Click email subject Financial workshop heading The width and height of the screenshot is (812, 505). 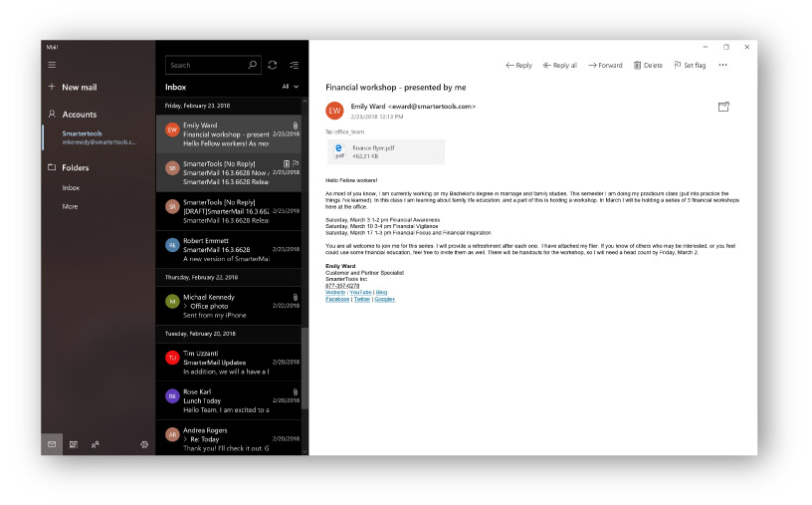396,88
